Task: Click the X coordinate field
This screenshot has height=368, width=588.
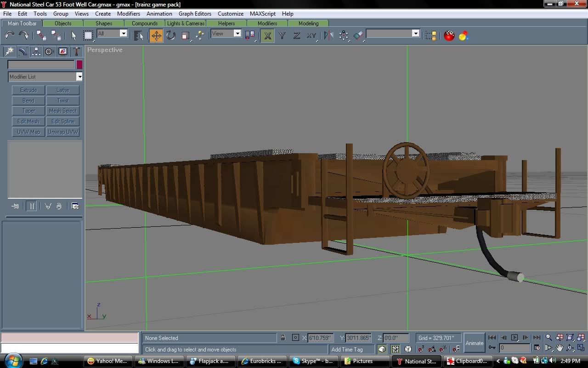Action: pos(320,338)
